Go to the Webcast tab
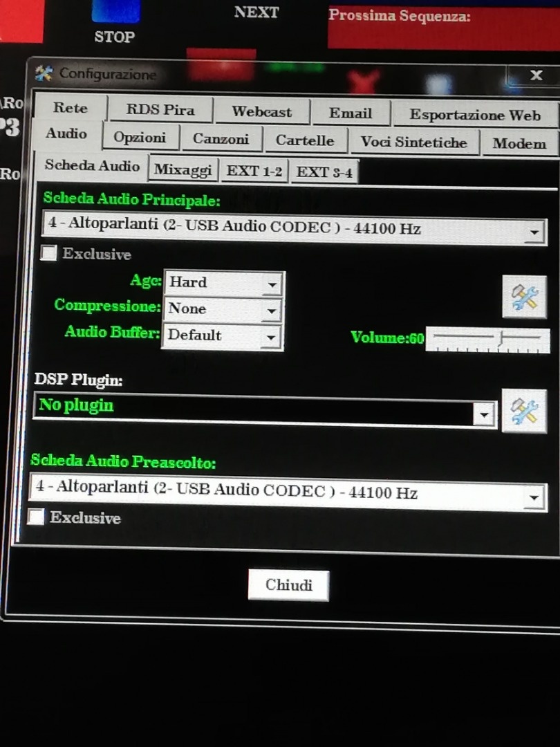The height and width of the screenshot is (747, 560). click(261, 112)
